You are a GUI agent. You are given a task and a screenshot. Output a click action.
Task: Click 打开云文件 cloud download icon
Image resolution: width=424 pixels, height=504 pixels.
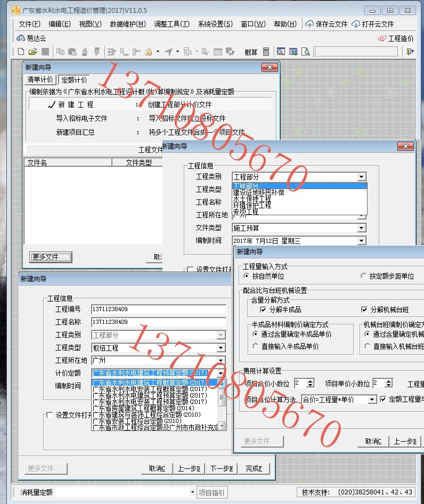coord(355,24)
